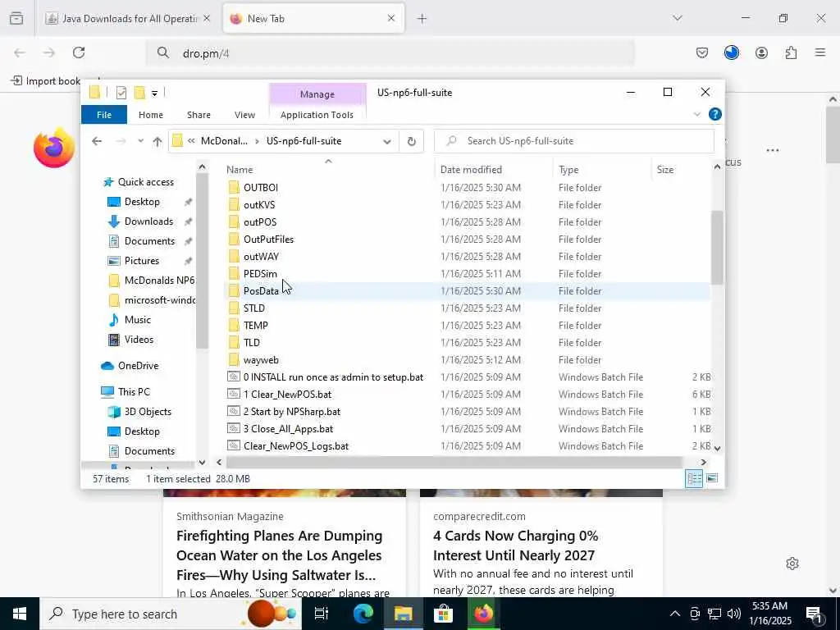Click the Firefox URL address field
The height and width of the screenshot is (630, 840).
(x=391, y=53)
